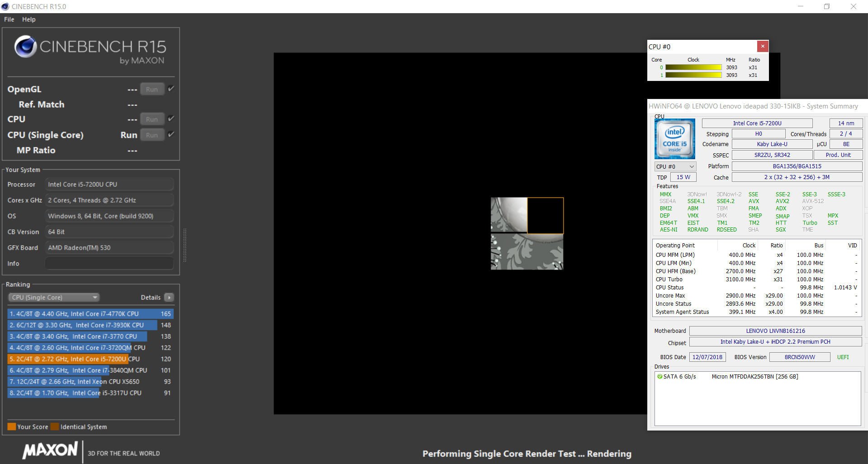This screenshot has width=868, height=464.
Task: Click the Info input field
Action: tap(109, 263)
